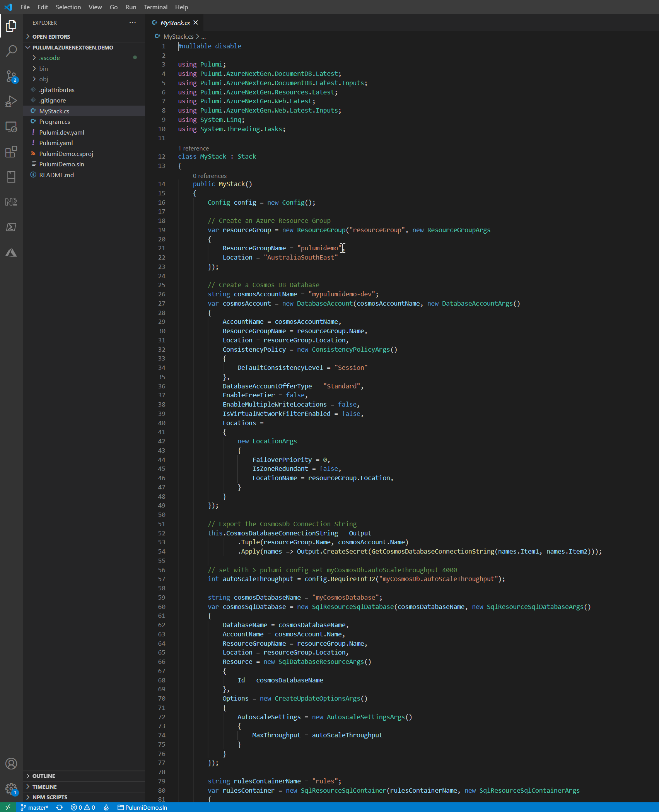Open Source Control view with badge
Screen dimensions: 659x812
(x=11, y=76)
